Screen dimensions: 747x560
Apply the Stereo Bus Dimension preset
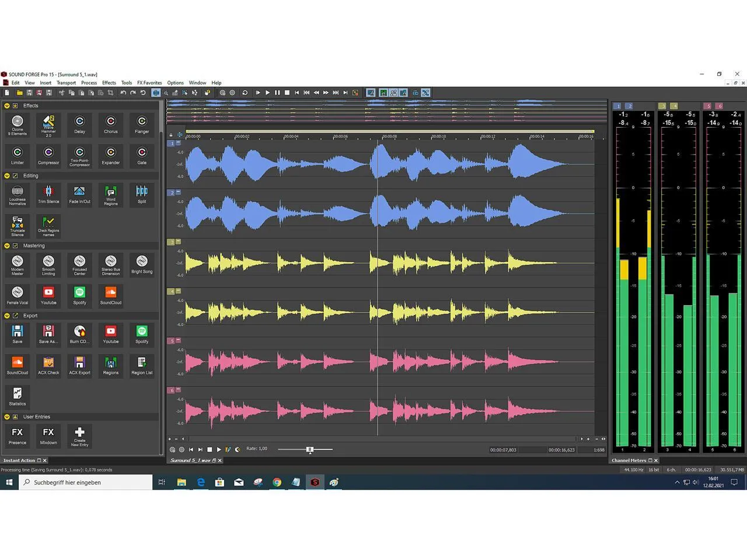tap(111, 265)
